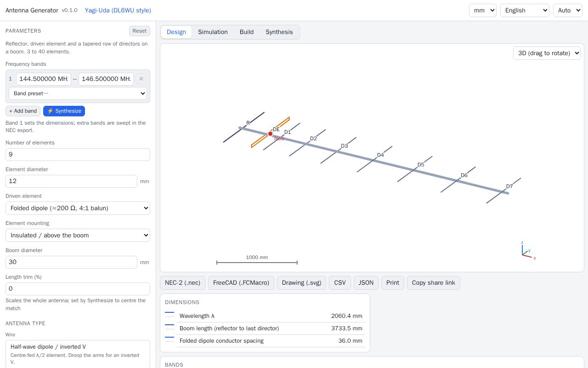The width and height of the screenshot is (588, 368).
Task: Switch to the Design tab
Action: 176,32
